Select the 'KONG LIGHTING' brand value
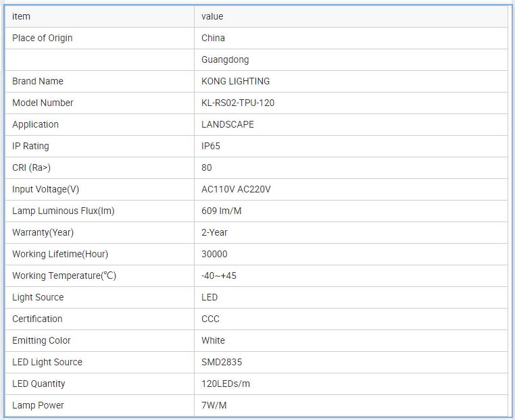 (235, 81)
